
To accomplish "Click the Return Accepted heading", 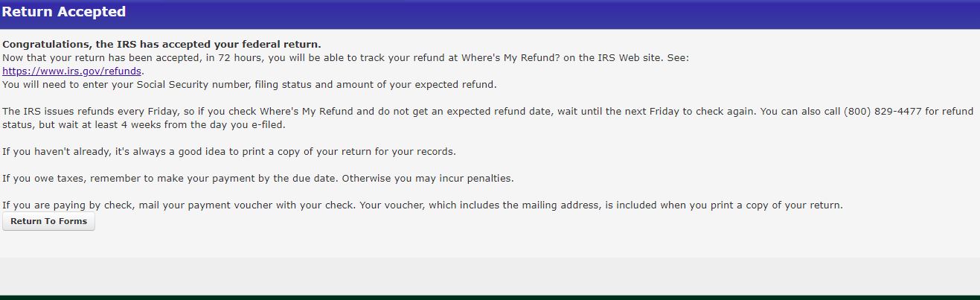I will pyautogui.click(x=64, y=13).
